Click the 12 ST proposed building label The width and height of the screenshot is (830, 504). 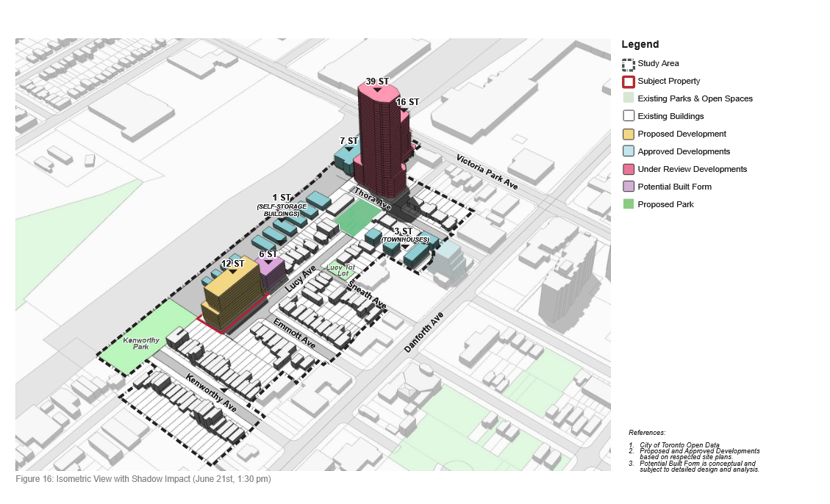232,264
